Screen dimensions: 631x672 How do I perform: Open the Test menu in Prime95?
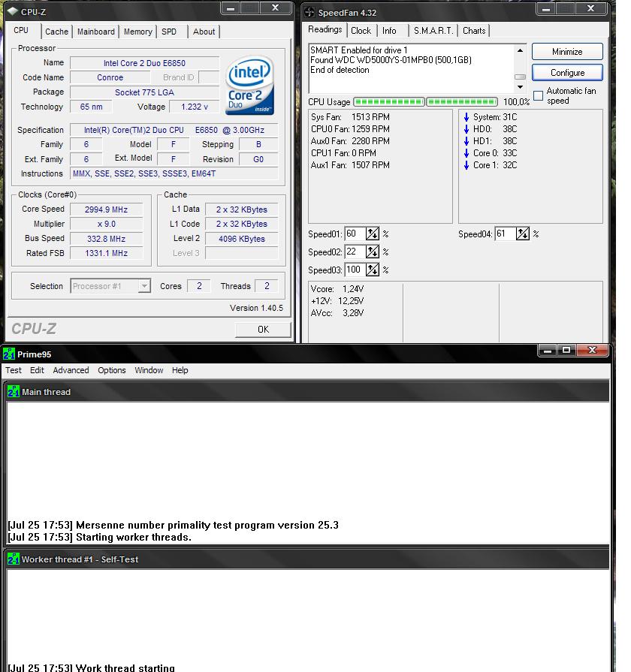14,370
